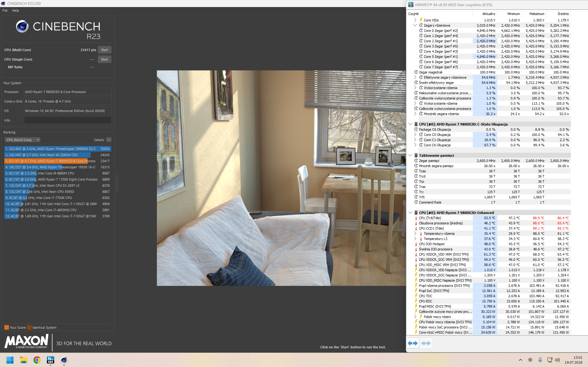Click the HWiNFO collapse-window arrows icon
Image resolution: width=588 pixels, height=367 pixels.
[x=426, y=343]
